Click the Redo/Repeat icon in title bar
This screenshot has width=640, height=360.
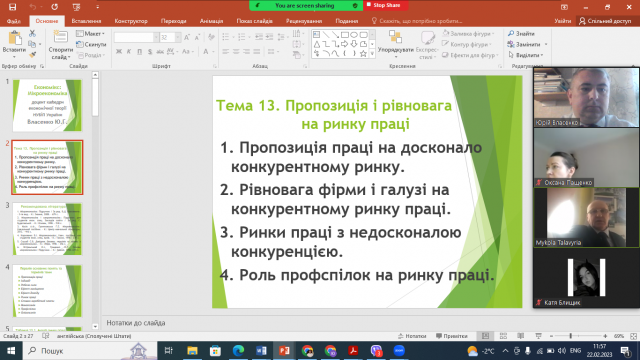[x=54, y=7]
